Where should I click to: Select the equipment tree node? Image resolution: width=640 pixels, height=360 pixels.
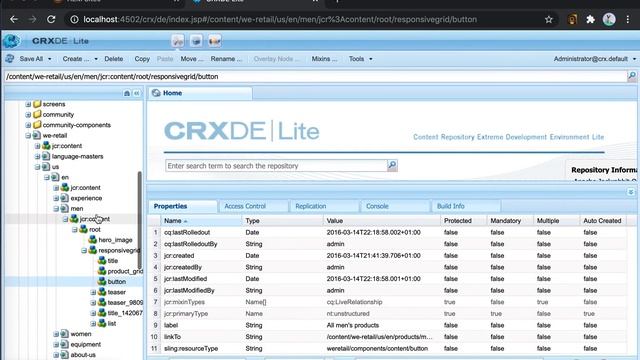85,344
